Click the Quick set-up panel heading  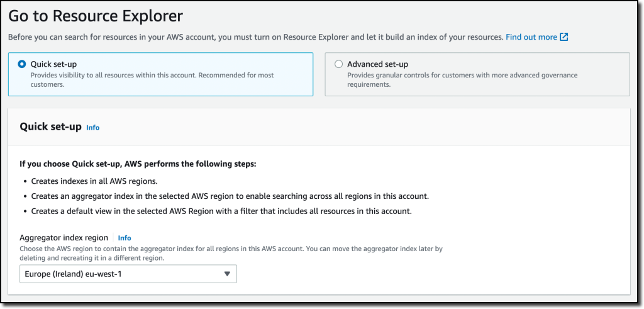click(x=50, y=126)
